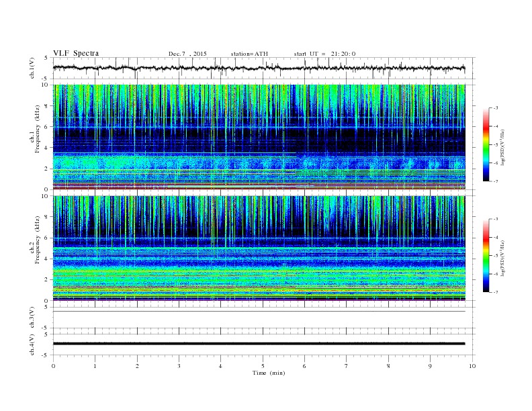Click the "ch.4(V)" axis label
The image size is (532, 411).
coord(32,345)
